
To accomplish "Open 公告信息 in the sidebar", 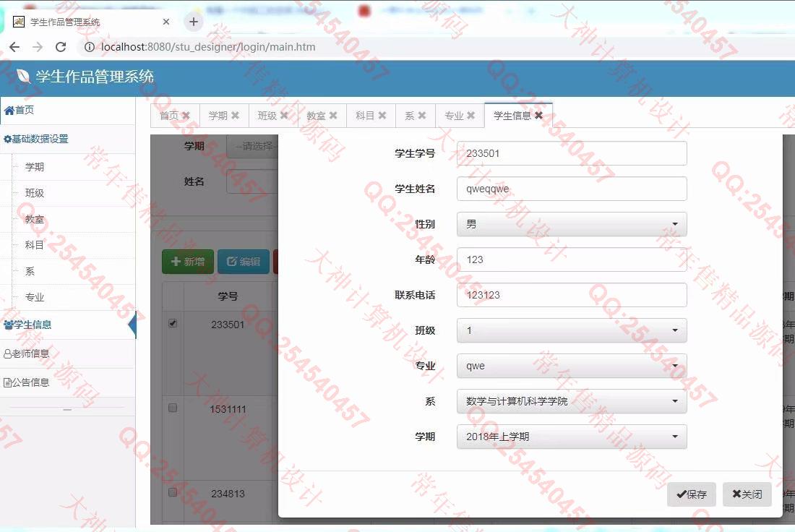I will tap(68, 383).
